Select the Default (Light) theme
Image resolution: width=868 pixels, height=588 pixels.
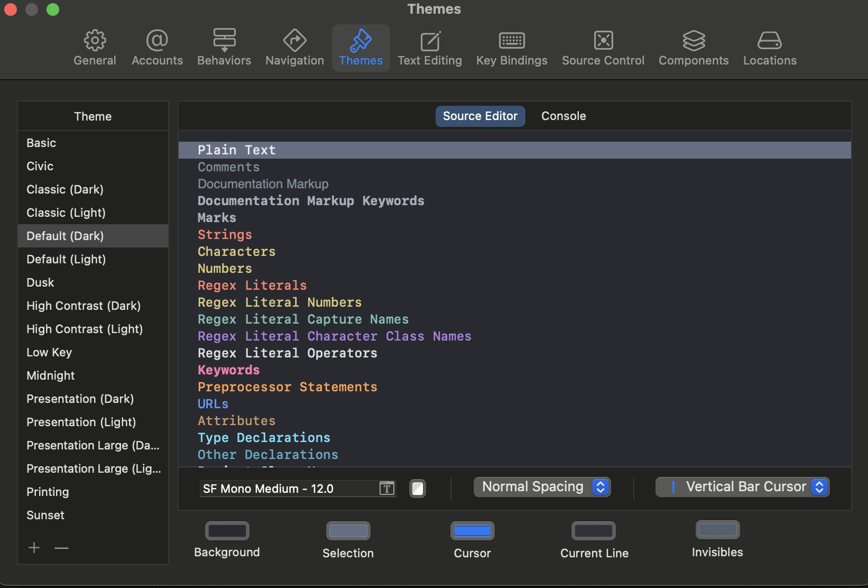[93, 259]
